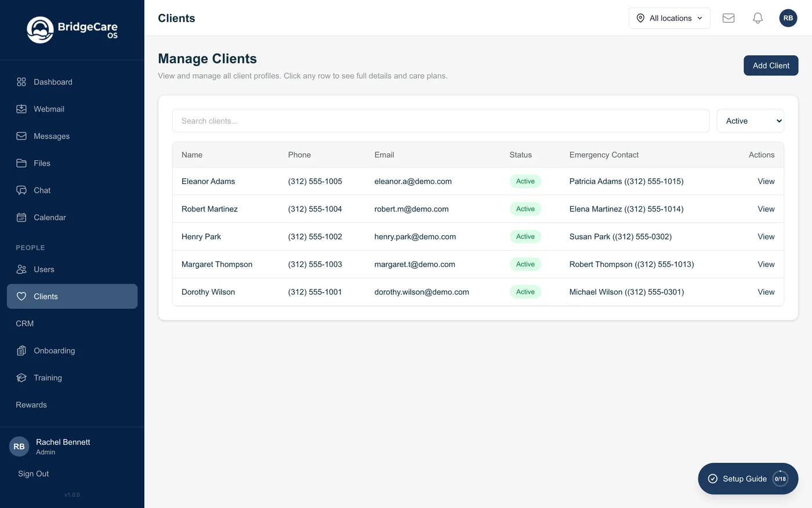Click the RB avatar in top header

coord(788,18)
